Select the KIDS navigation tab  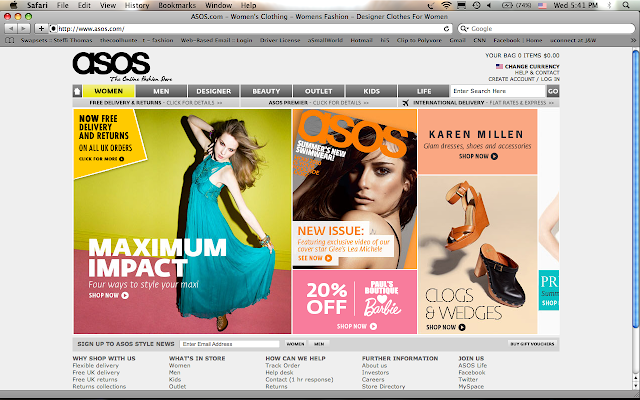(371, 91)
